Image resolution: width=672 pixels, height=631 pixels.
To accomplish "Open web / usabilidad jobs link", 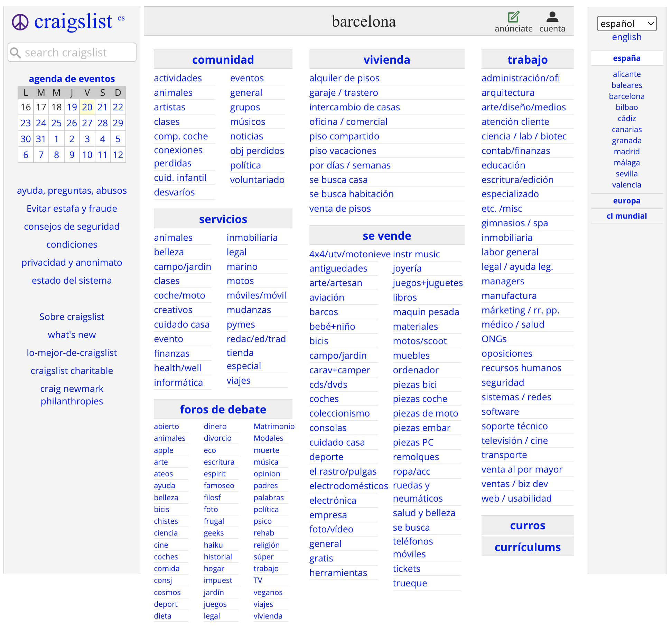I will (516, 499).
